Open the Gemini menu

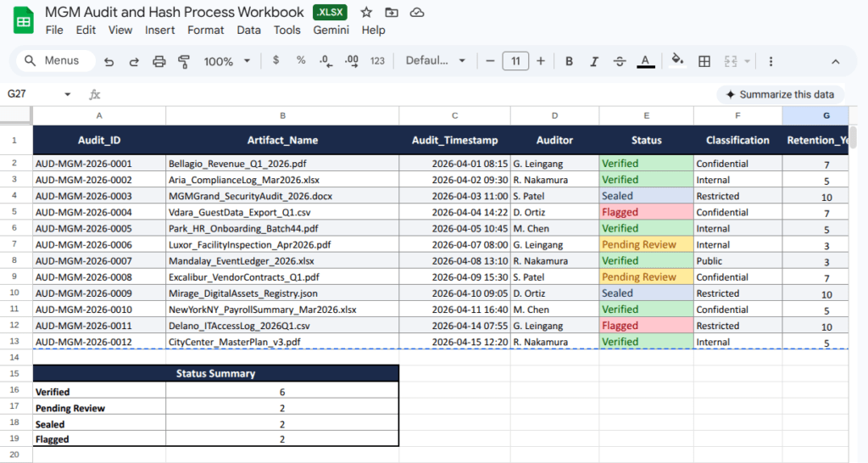coord(331,30)
